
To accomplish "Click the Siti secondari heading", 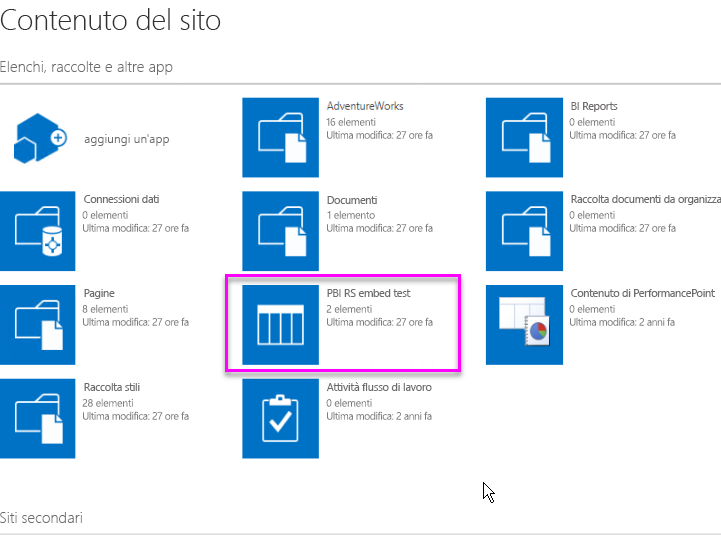I will pos(41,518).
